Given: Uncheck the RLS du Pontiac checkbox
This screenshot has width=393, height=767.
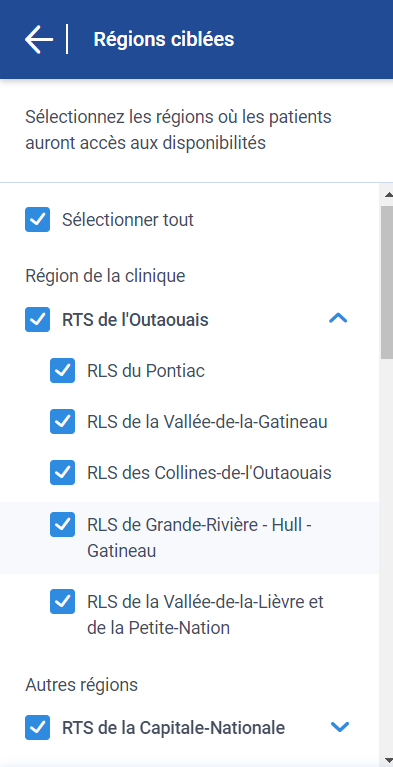Looking at the screenshot, I should (x=63, y=370).
